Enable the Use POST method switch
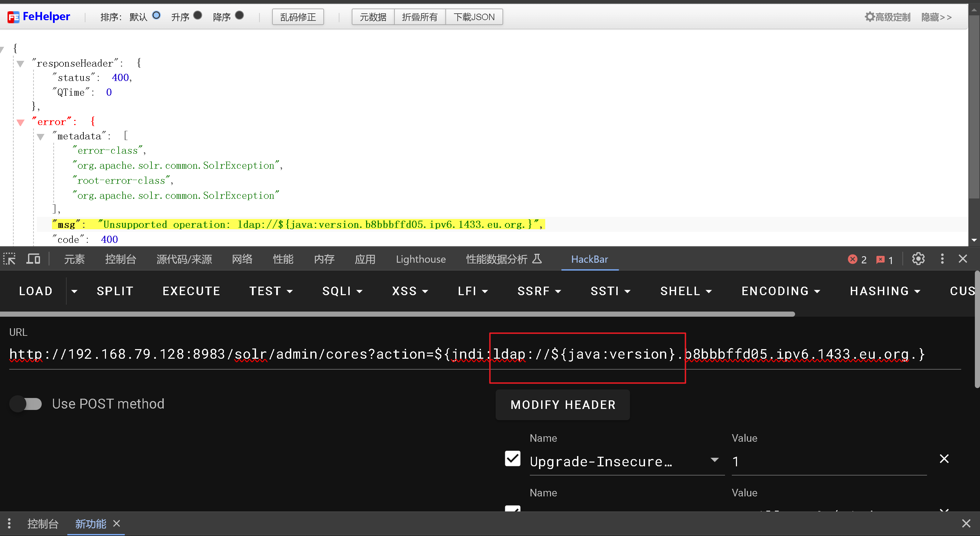Image resolution: width=980 pixels, height=536 pixels. pos(26,404)
